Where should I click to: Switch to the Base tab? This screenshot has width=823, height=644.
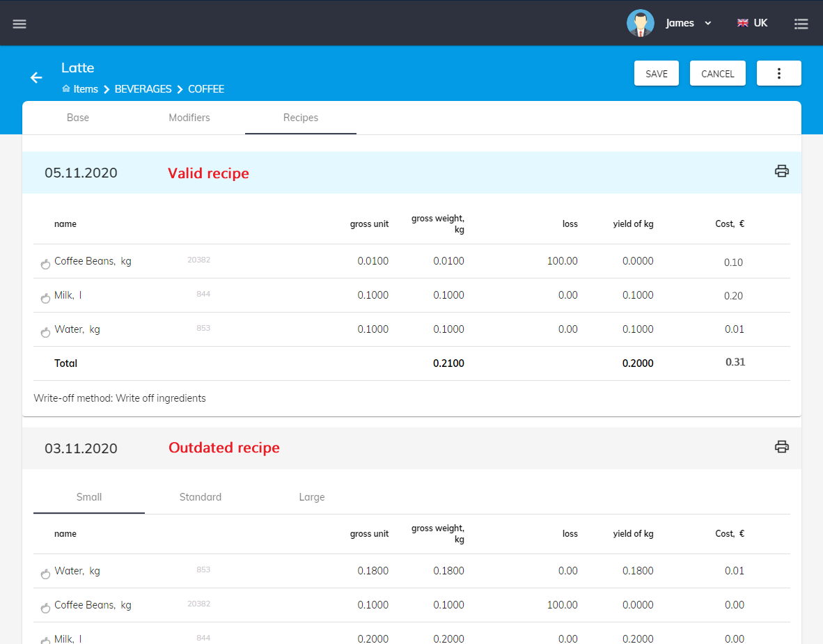tap(78, 118)
